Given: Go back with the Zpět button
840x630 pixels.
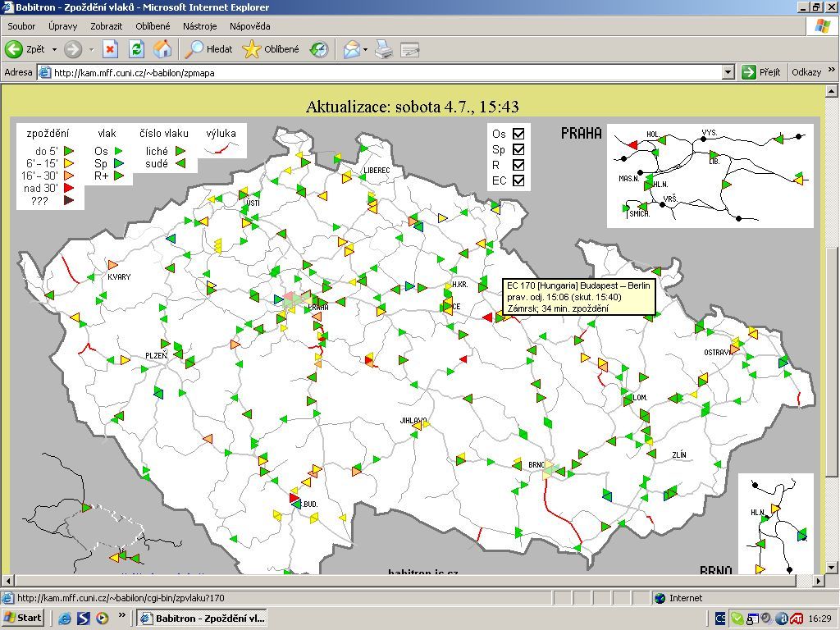Looking at the screenshot, I should [x=25, y=49].
